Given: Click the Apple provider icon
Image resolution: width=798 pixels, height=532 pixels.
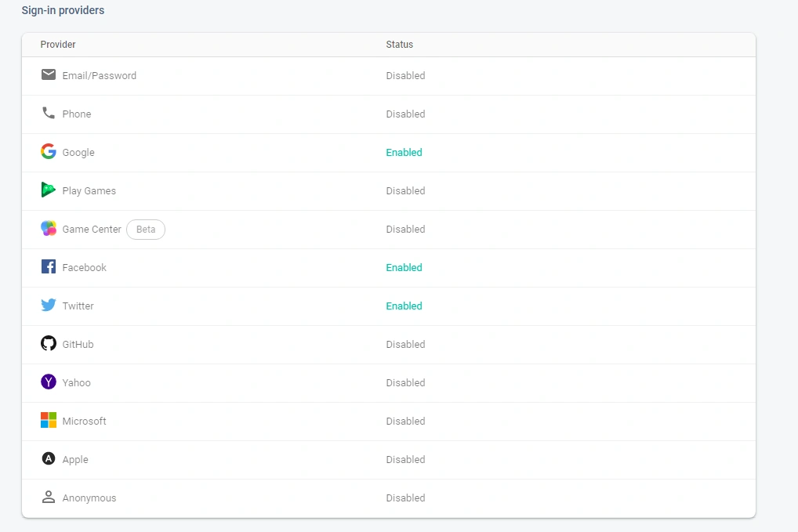Looking at the screenshot, I should click(x=49, y=459).
